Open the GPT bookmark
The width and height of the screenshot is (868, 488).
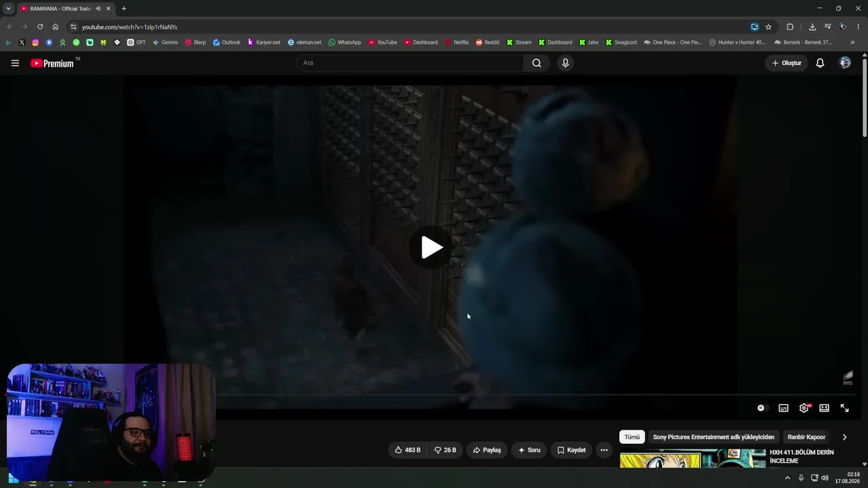tap(136, 42)
